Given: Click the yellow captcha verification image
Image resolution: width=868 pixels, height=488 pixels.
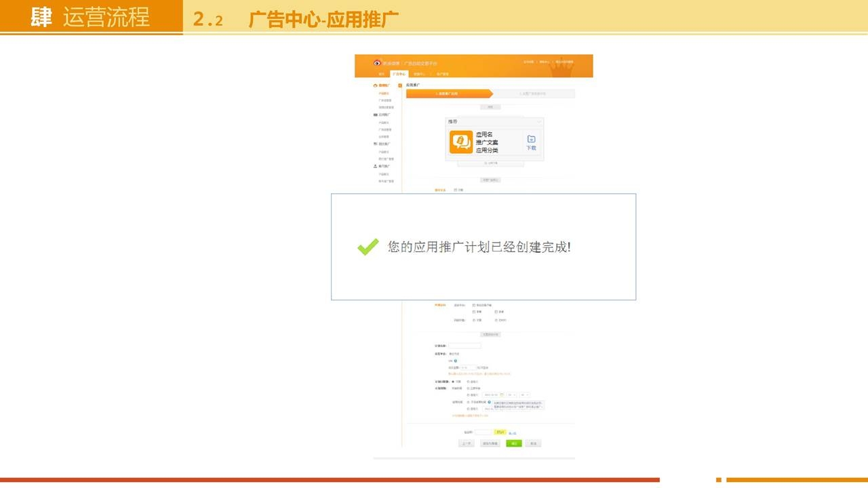Looking at the screenshot, I should (x=500, y=432).
